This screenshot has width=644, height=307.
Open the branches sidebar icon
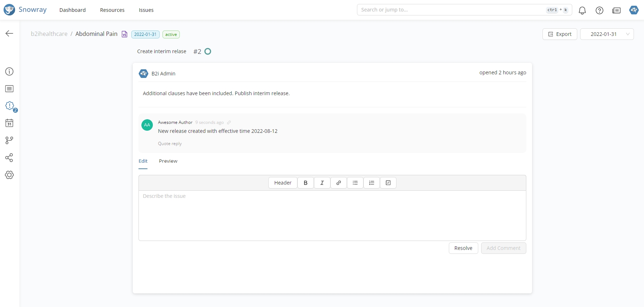[9, 140]
